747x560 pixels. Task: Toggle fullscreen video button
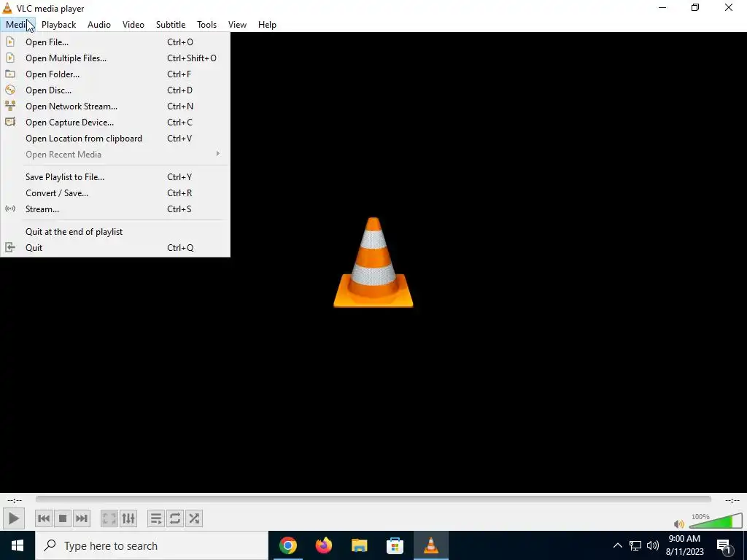click(x=109, y=518)
